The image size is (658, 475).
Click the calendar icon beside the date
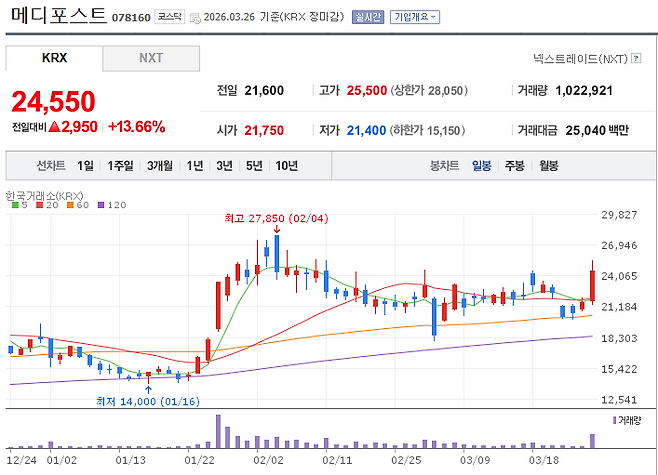[195, 18]
